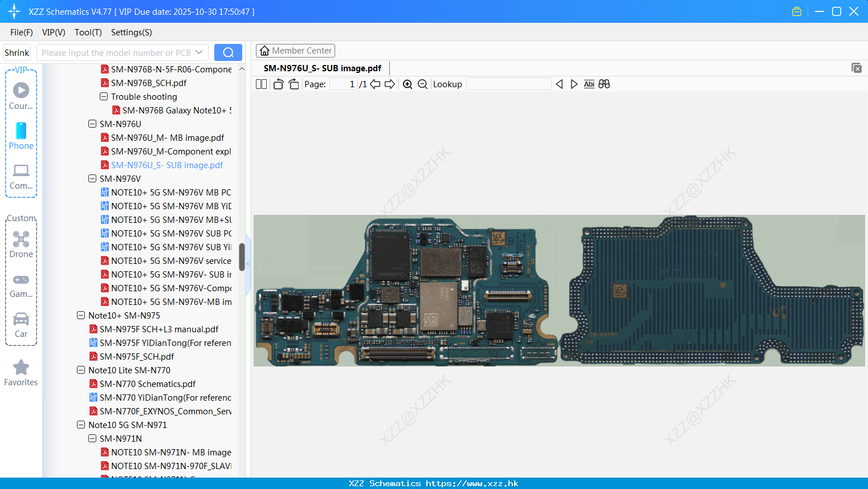Click the page number field

coord(344,84)
